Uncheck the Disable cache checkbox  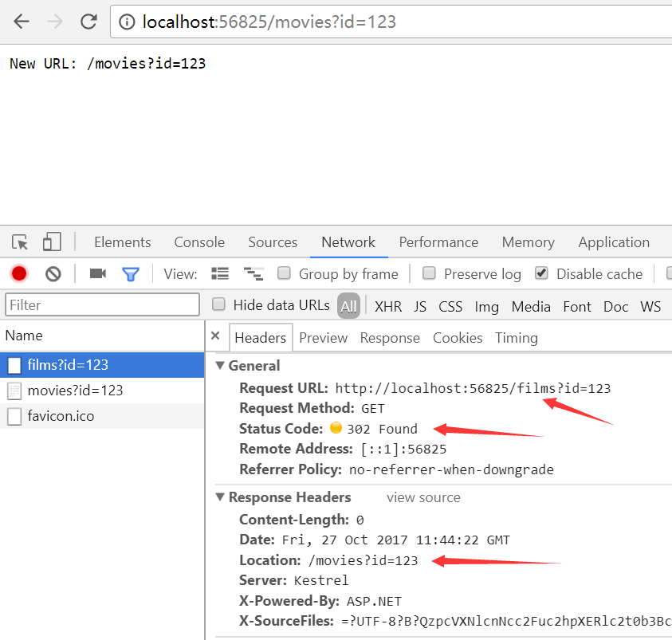pos(541,273)
